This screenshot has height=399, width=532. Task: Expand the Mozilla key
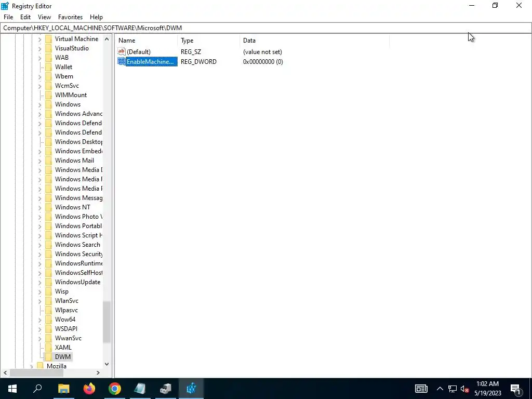coord(32,366)
